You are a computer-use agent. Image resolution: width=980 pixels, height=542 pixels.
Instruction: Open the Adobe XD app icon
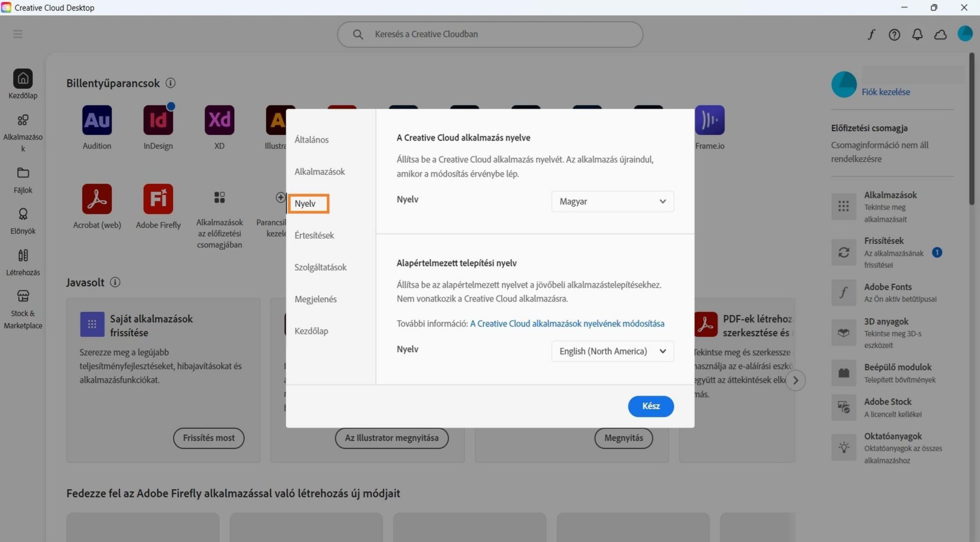point(219,120)
